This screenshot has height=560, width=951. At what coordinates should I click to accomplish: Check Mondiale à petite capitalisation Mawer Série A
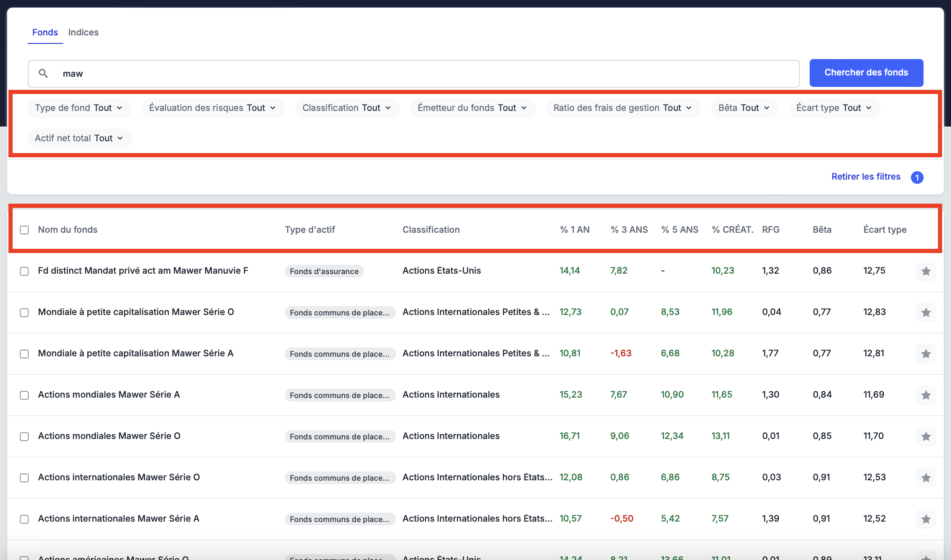click(x=24, y=354)
